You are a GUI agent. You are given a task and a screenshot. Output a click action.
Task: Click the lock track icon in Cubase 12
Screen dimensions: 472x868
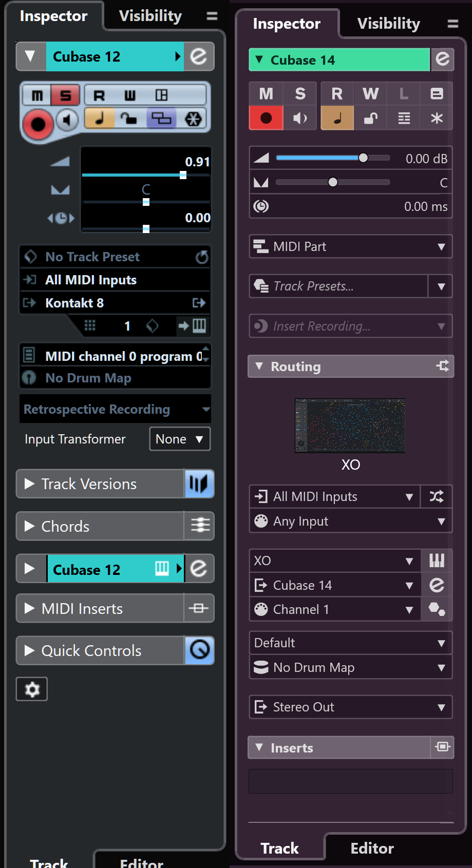[x=129, y=119]
